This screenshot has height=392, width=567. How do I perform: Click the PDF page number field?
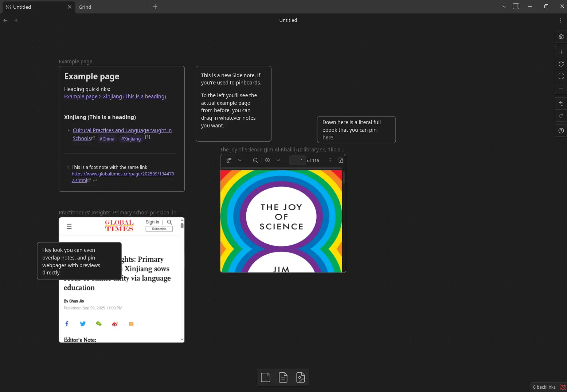[298, 161]
